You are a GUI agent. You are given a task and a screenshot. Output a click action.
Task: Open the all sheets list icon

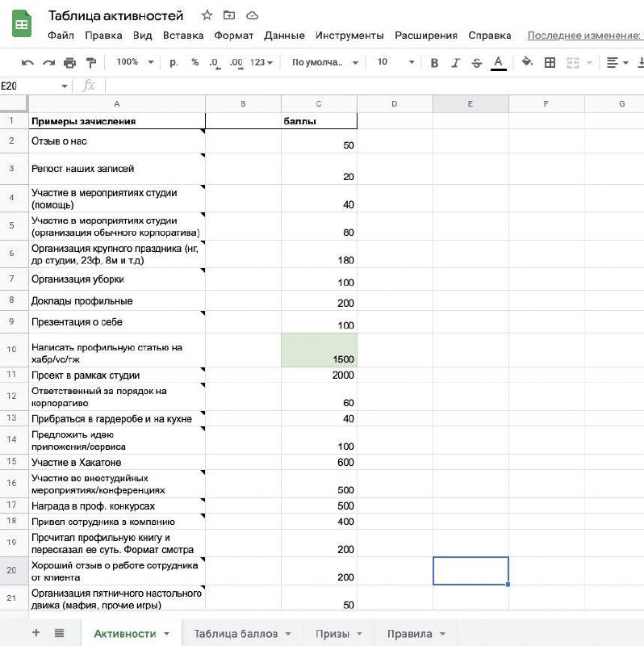click(59, 633)
